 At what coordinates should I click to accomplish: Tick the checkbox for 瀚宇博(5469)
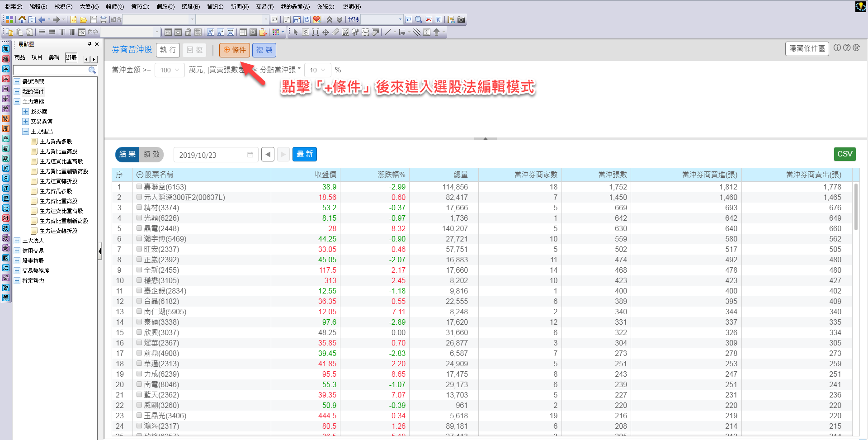(139, 238)
